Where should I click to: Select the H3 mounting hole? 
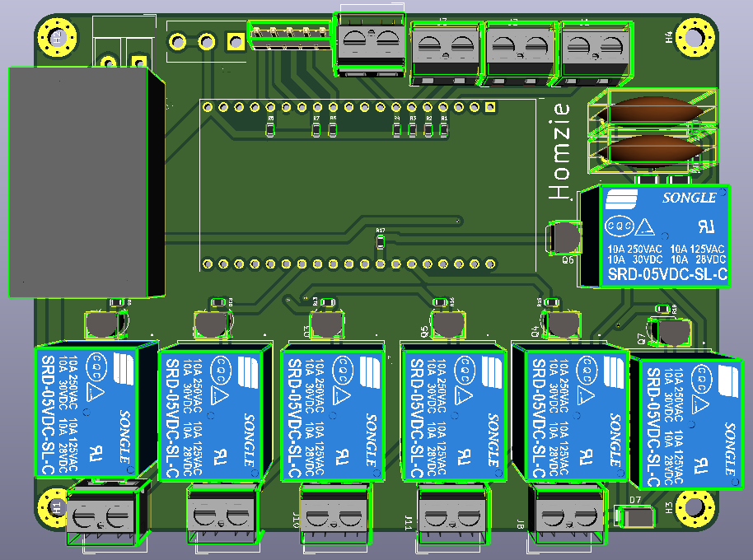click(695, 506)
